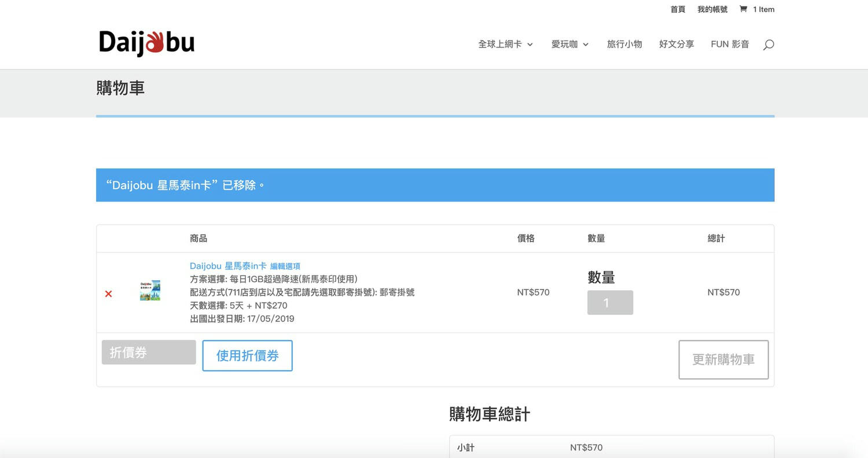The height and width of the screenshot is (458, 868).
Task: Click the 編輯選項 link
Action: (x=285, y=266)
